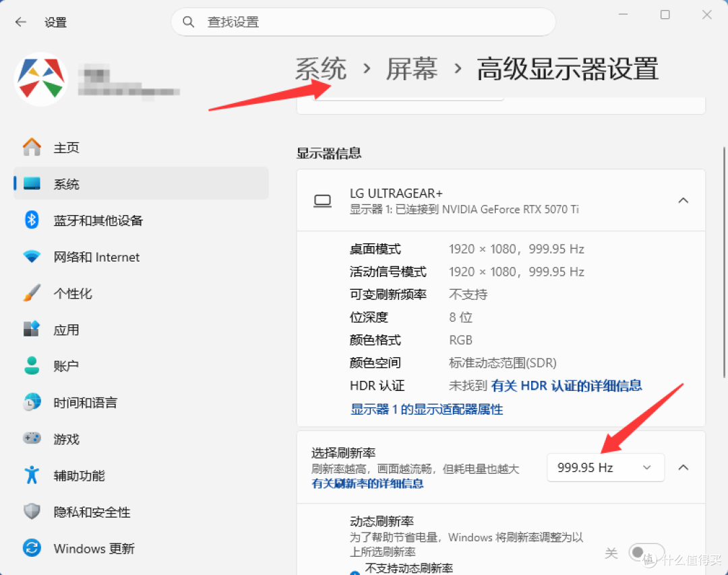Click the 游戏 gamepad icon
The image size is (728, 575).
[32, 438]
